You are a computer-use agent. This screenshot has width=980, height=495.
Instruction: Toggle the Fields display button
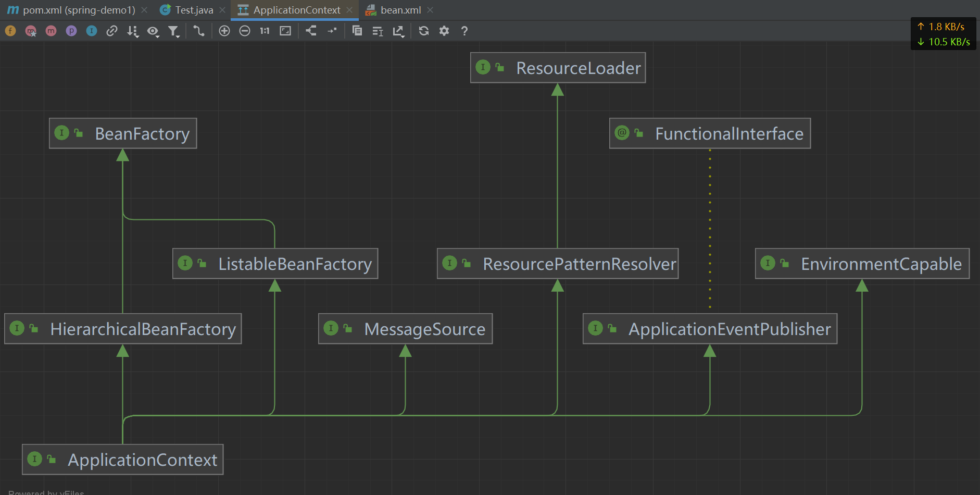(x=10, y=31)
